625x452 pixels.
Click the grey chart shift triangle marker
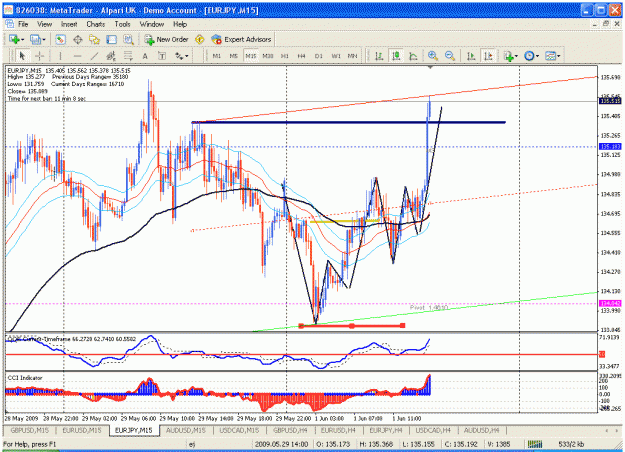(x=430, y=68)
